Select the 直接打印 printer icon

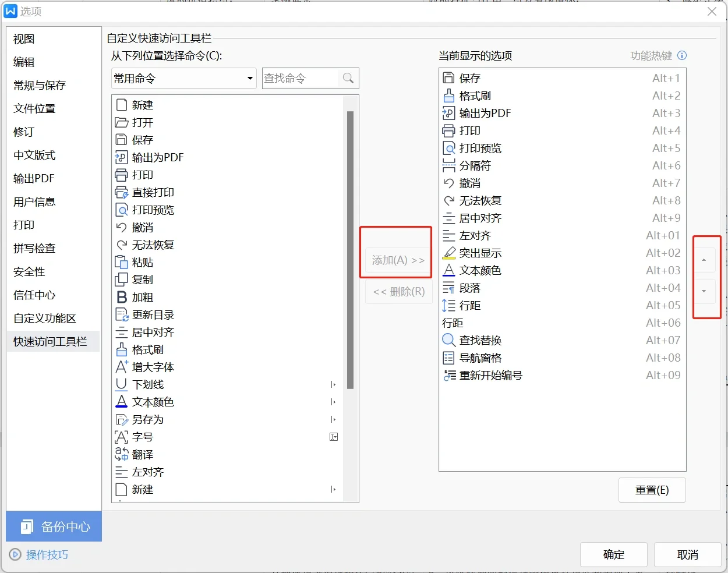(121, 192)
